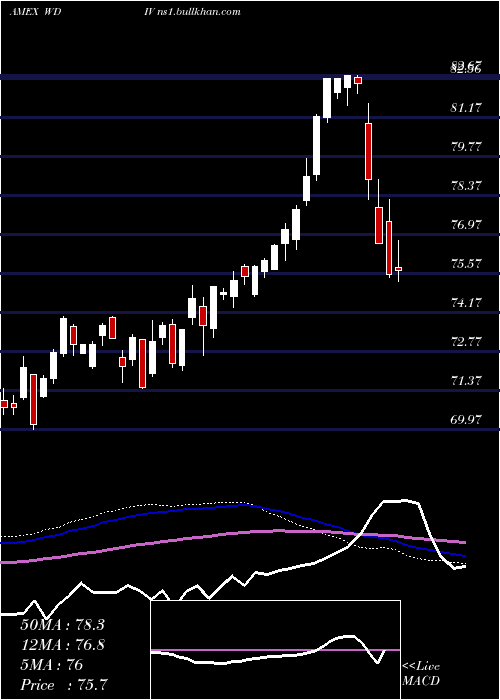The image size is (500, 700).
Task: Click the 72.77 price axis label
Action: [467, 342]
